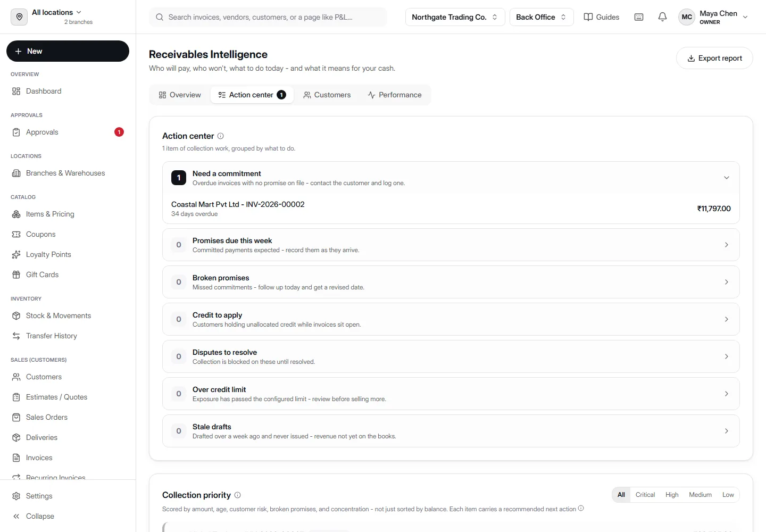
Task: Open Customers in the sidebar
Action: pos(68,377)
